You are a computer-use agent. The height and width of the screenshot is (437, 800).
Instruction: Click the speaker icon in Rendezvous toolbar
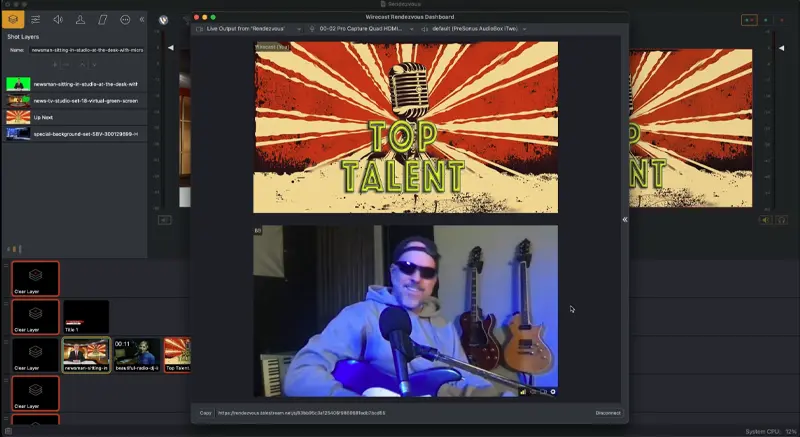pyautogui.click(x=424, y=29)
